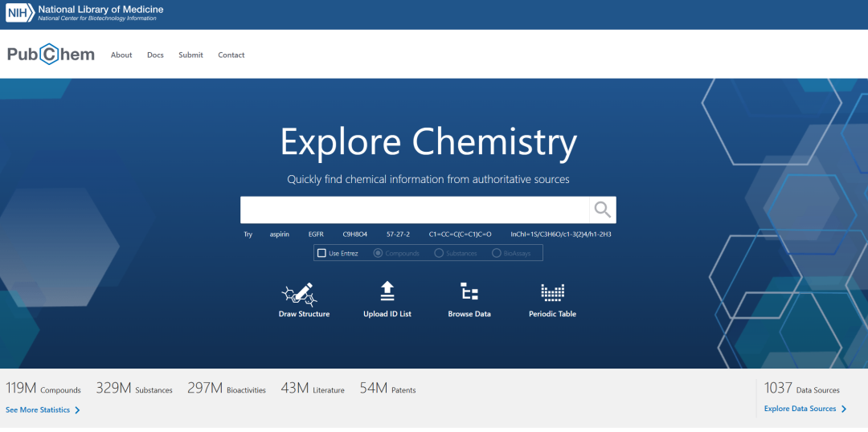The width and height of the screenshot is (868, 432).
Task: Try the aspirin example search
Action: pos(280,234)
